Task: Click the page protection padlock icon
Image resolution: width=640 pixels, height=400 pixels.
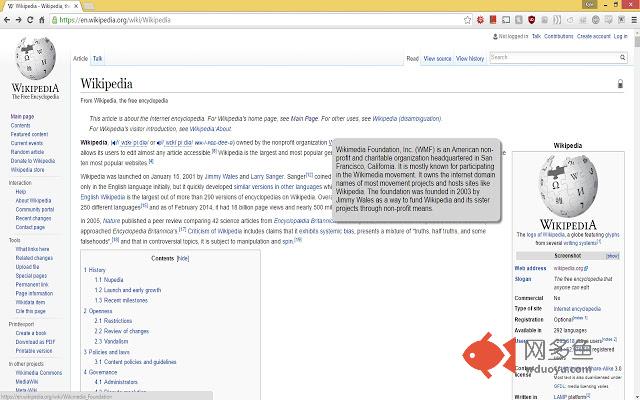Action: click(x=620, y=84)
